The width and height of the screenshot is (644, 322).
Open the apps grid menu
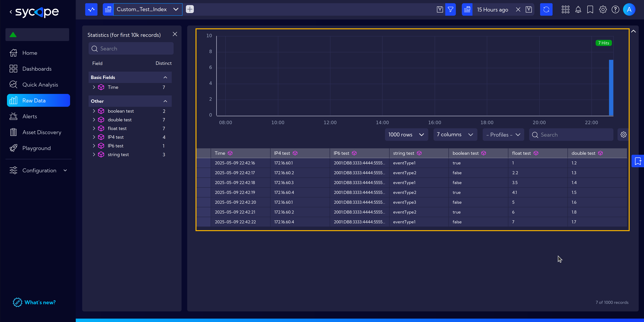(565, 9)
